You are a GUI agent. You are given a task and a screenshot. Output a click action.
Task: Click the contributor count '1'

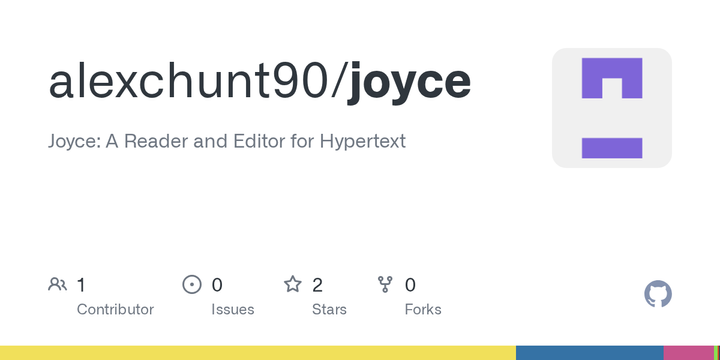[81, 285]
